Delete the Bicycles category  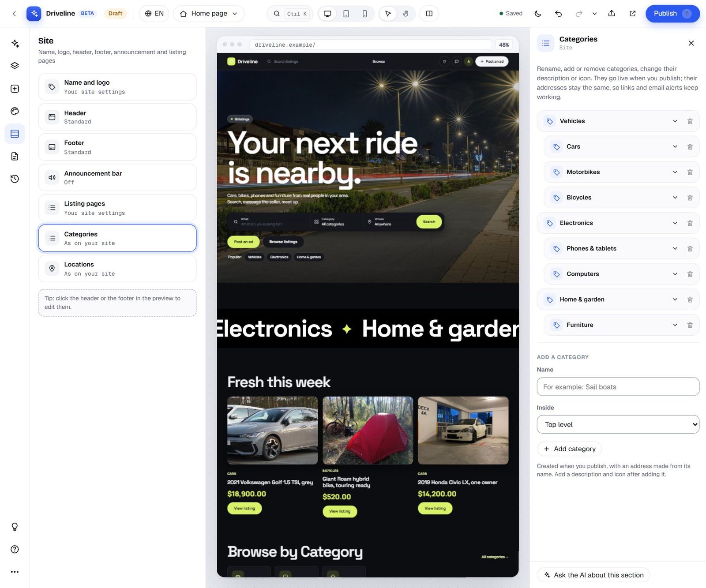[x=690, y=198]
